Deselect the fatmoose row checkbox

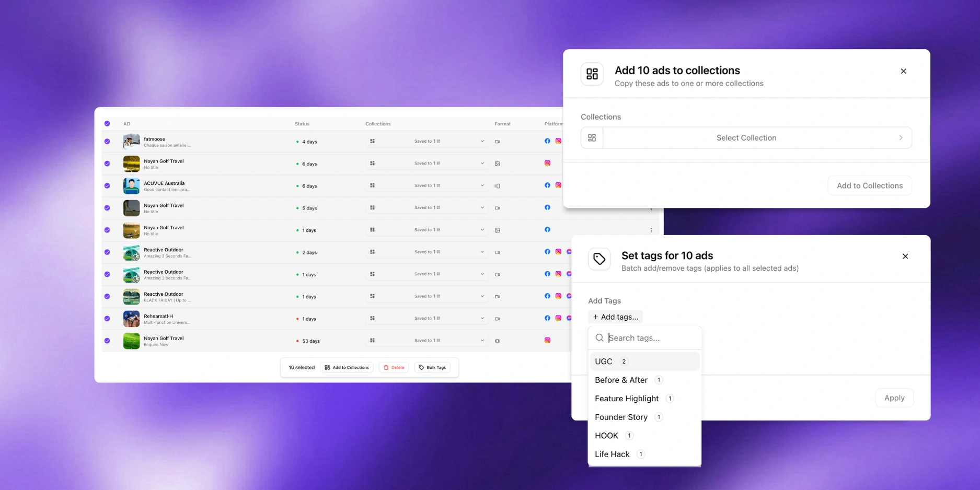pos(107,141)
